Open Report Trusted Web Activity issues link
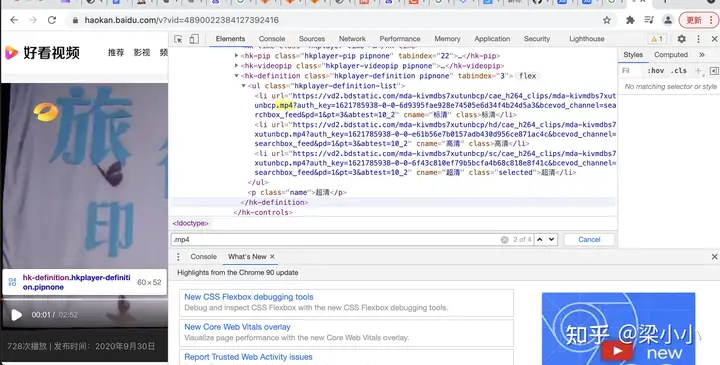720x365 pixels. pyautogui.click(x=248, y=357)
